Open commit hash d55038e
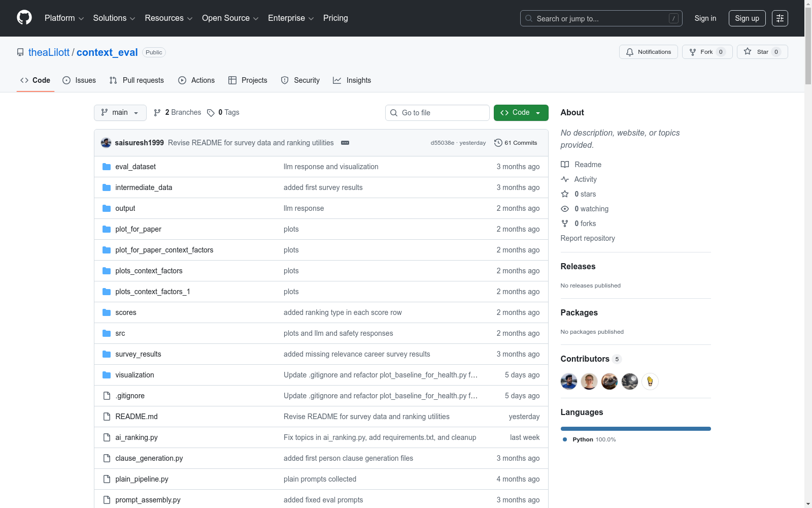812x508 pixels. [x=443, y=143]
